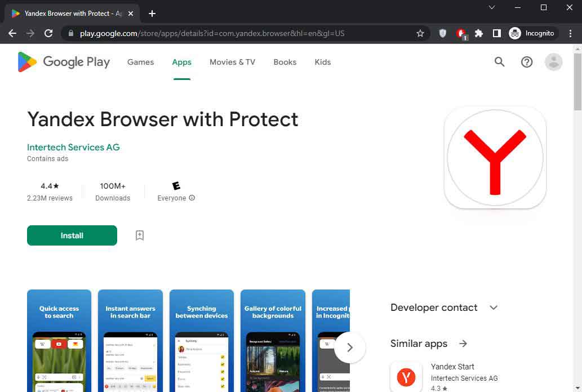The image size is (582, 392).
Task: Click the Everyone content rating info icon
Action: (192, 198)
